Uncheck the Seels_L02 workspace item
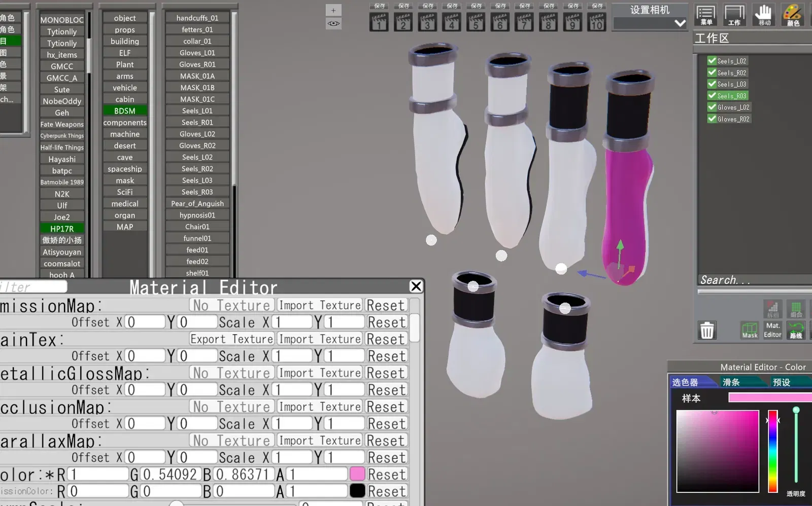Screen dimensions: 812x506 tap(712, 61)
